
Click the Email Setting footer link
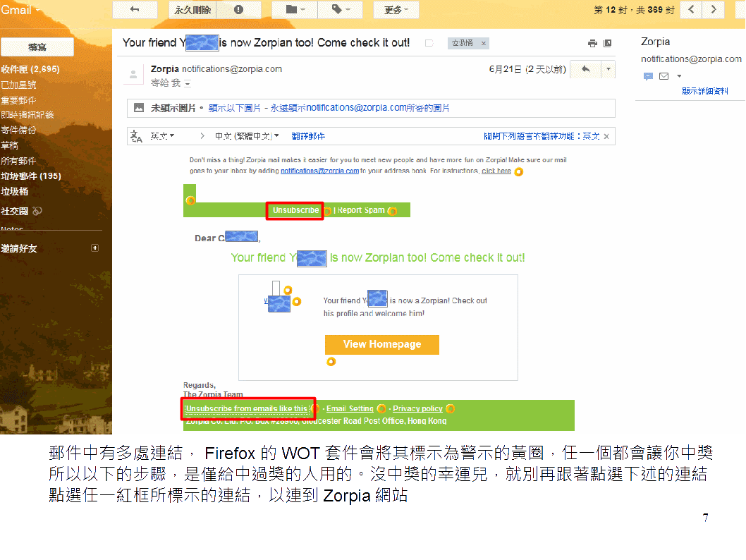pos(350,408)
